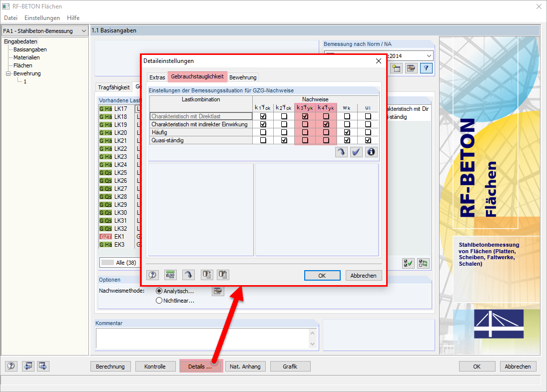Image resolution: width=547 pixels, height=392 pixels.
Task: Click the Grafik button
Action: click(290, 366)
